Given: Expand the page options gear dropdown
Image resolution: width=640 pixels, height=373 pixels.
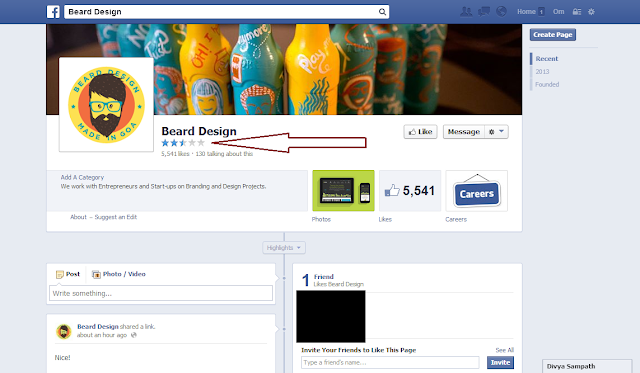Looking at the screenshot, I should 496,132.
